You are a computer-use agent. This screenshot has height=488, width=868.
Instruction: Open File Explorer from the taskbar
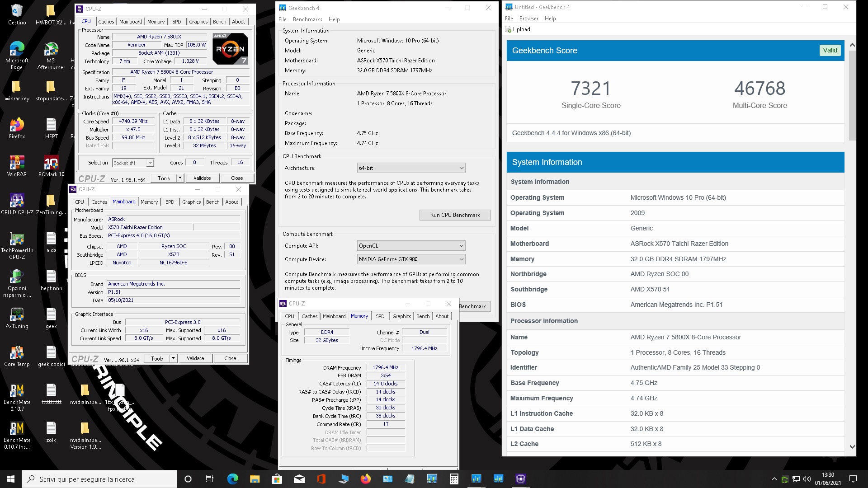tap(255, 479)
